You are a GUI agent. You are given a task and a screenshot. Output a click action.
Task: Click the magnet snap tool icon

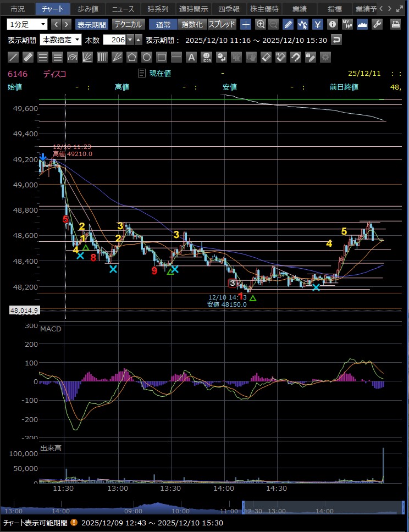click(295, 57)
